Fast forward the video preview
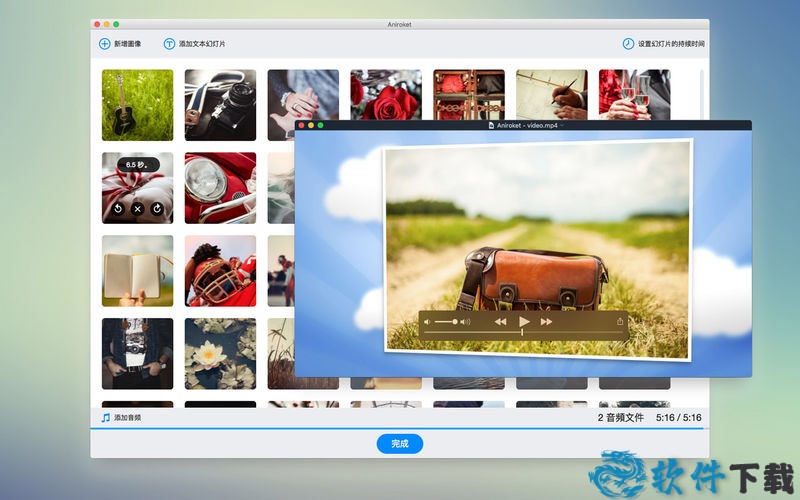 [x=546, y=322]
